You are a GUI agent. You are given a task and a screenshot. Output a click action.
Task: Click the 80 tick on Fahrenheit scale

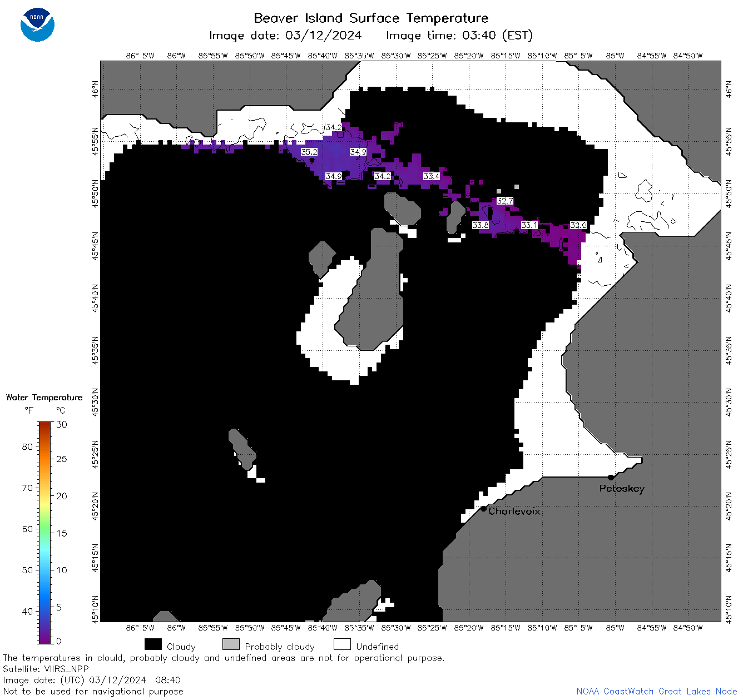pos(27,446)
